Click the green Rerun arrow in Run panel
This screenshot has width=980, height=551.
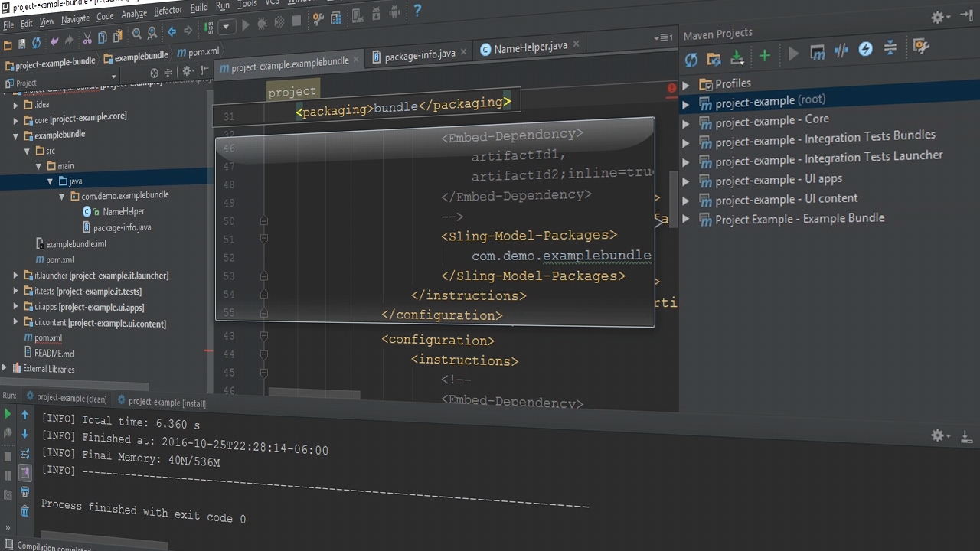[8, 414]
